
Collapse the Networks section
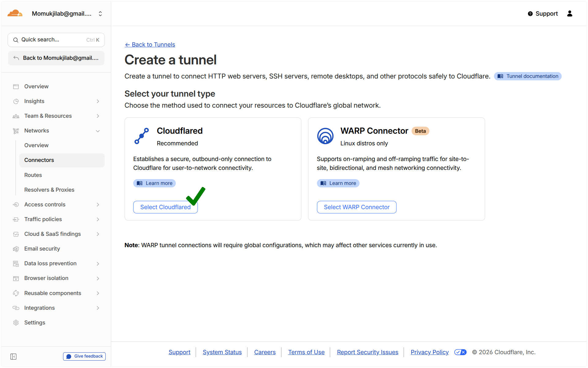(x=98, y=131)
